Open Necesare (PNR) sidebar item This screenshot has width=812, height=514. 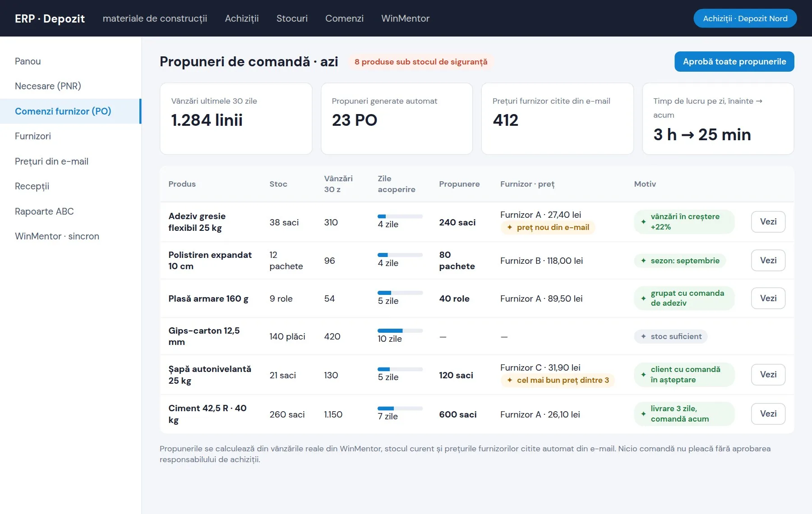pos(70,86)
